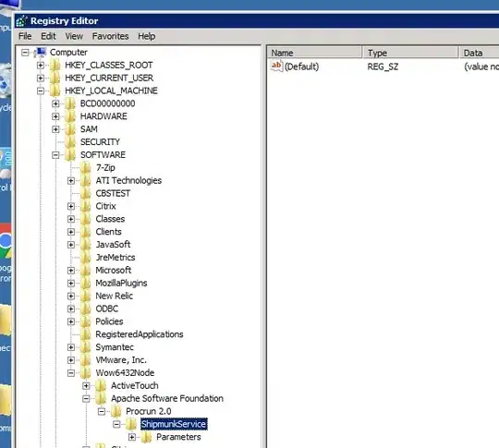The height and width of the screenshot is (448, 499).
Task: Click the HARDWARE folder icon
Action: [70, 116]
